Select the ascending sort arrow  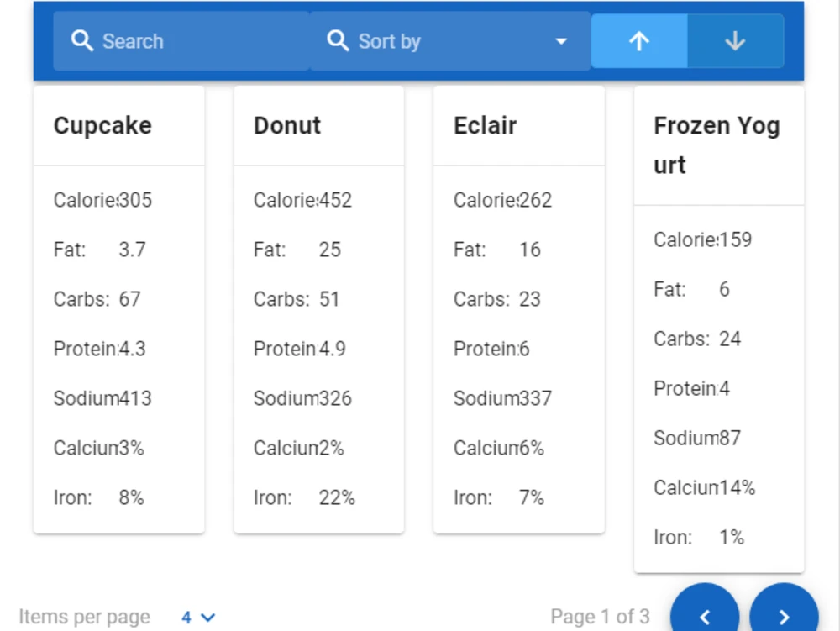coord(638,40)
